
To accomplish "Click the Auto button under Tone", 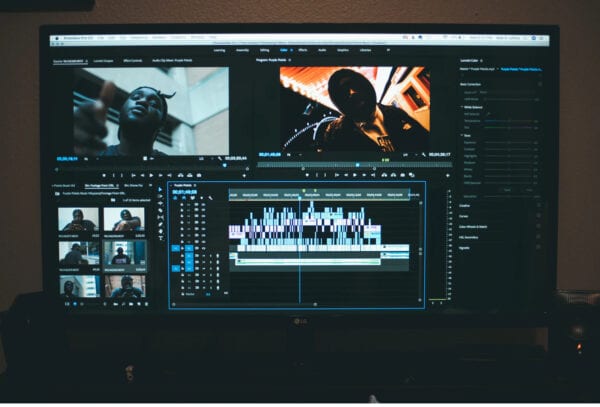I will [529, 190].
